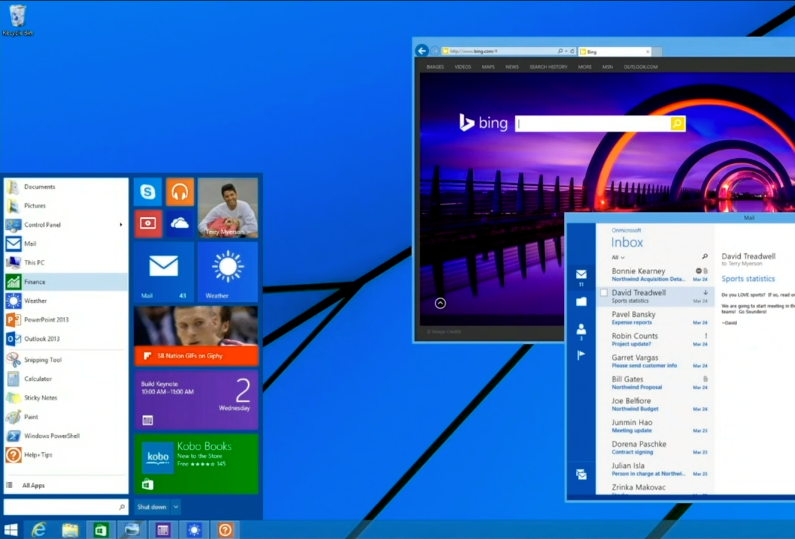Open the Store icon on taskbar
795x539 pixels.
click(x=101, y=530)
